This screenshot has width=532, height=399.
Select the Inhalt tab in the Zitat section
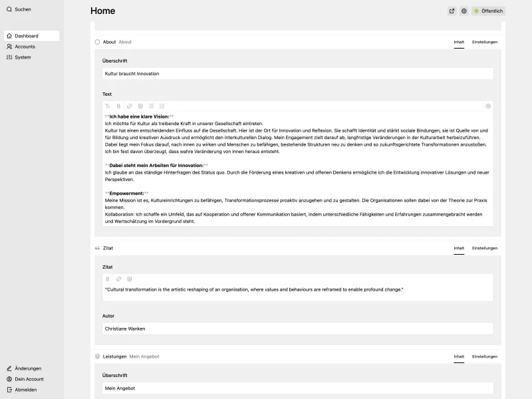458,247
